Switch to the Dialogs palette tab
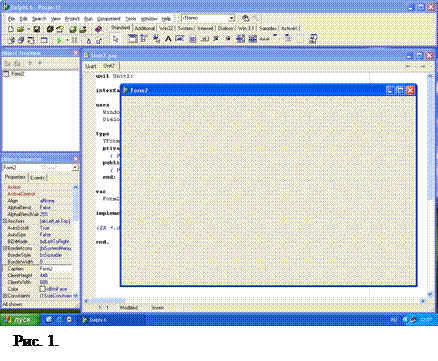Image resolution: width=438 pixels, height=361 pixels. 225,28
